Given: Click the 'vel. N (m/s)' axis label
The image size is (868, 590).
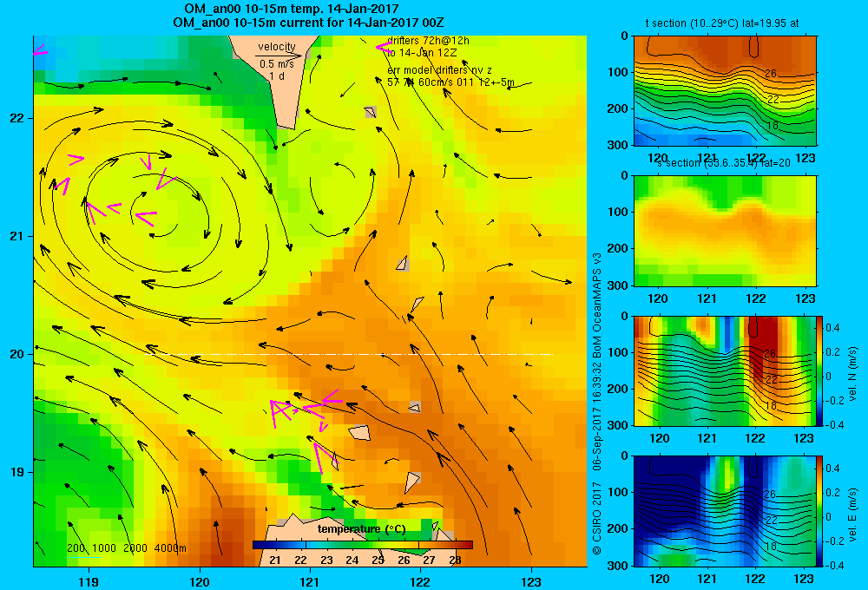Looking at the screenshot, I should (x=853, y=374).
